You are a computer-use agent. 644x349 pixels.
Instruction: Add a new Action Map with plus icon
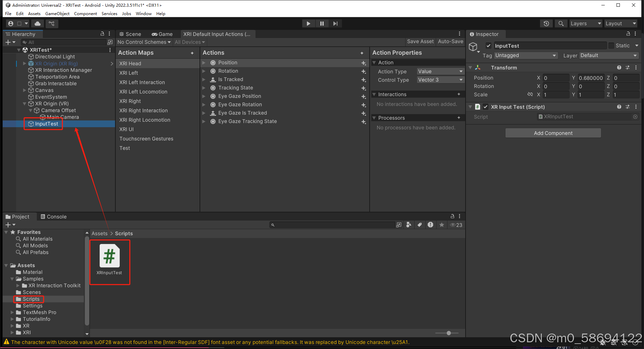click(x=193, y=53)
